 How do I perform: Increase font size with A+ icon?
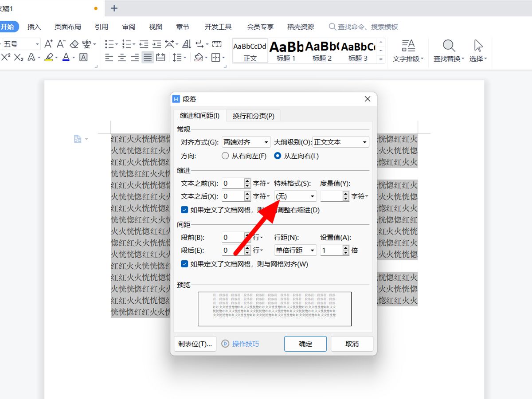(x=49, y=44)
